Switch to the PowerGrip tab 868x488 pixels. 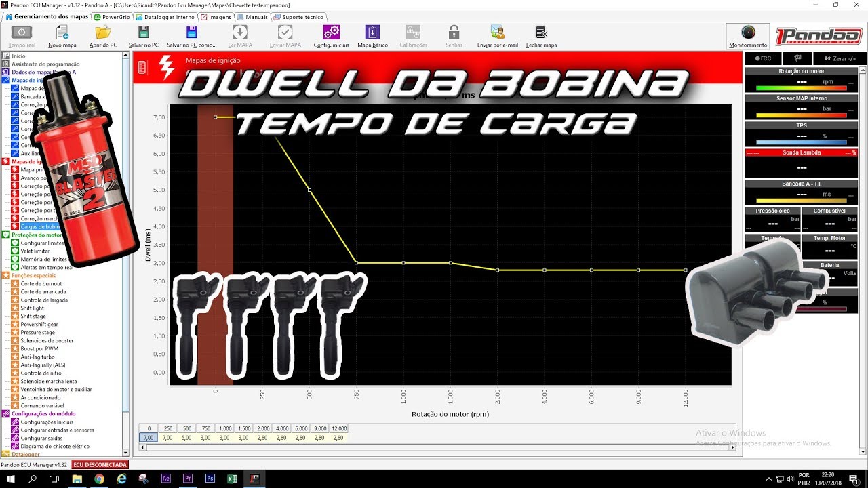[112, 16]
